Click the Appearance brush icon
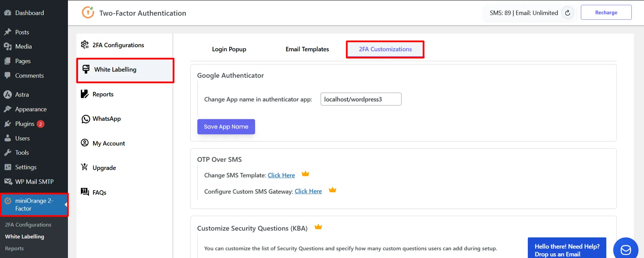Image resolution: width=644 pixels, height=258 pixels. (7, 109)
